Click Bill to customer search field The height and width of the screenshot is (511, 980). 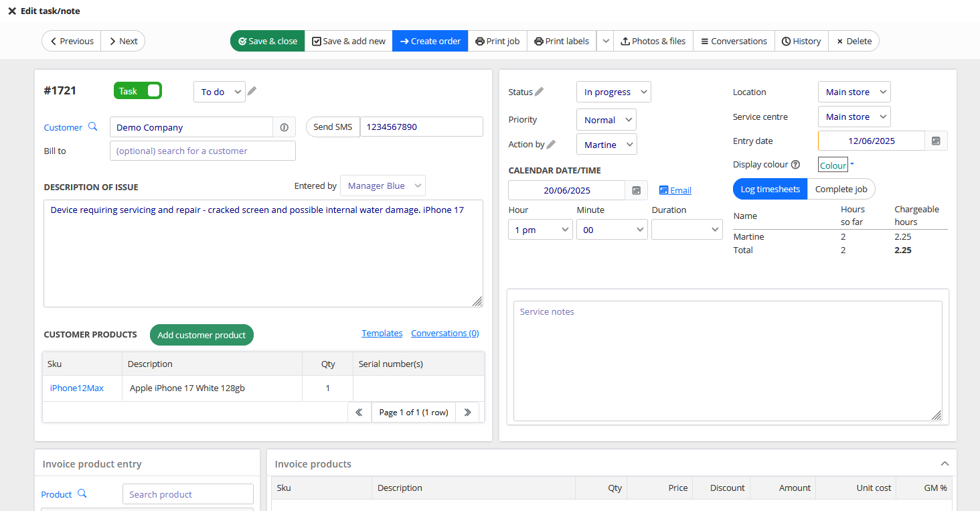(x=203, y=151)
